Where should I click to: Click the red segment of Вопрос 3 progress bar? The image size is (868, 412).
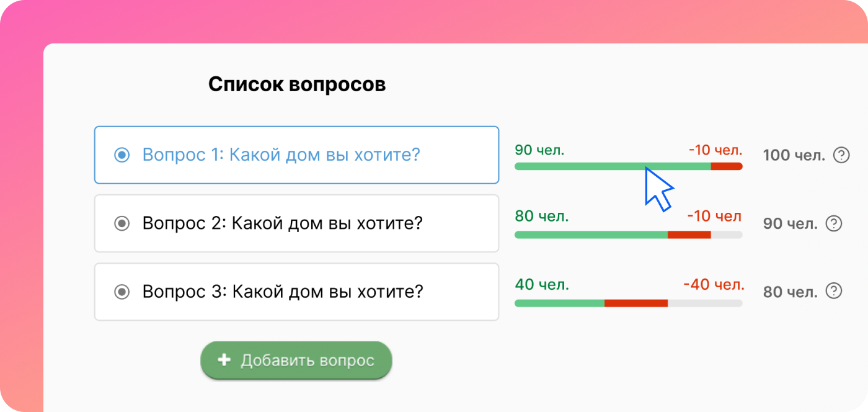click(x=636, y=303)
